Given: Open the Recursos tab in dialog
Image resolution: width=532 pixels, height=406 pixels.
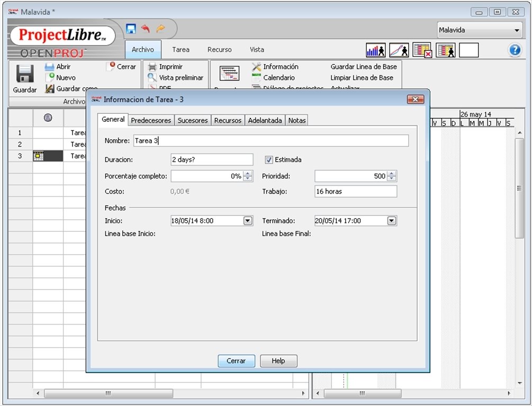Looking at the screenshot, I should pyautogui.click(x=228, y=120).
